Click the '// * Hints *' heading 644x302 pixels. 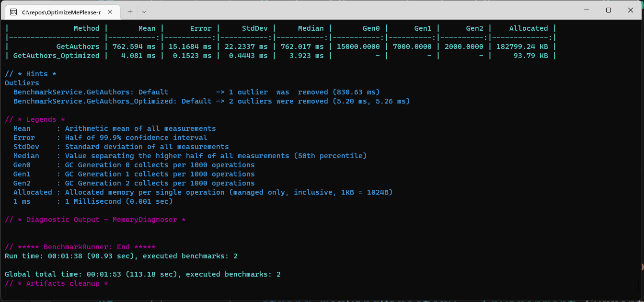click(31, 74)
